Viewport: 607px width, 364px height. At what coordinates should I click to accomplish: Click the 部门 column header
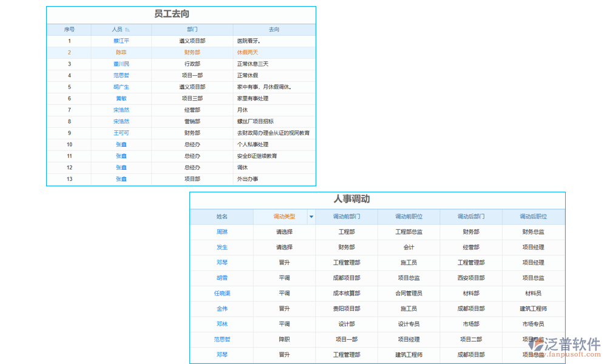point(191,29)
